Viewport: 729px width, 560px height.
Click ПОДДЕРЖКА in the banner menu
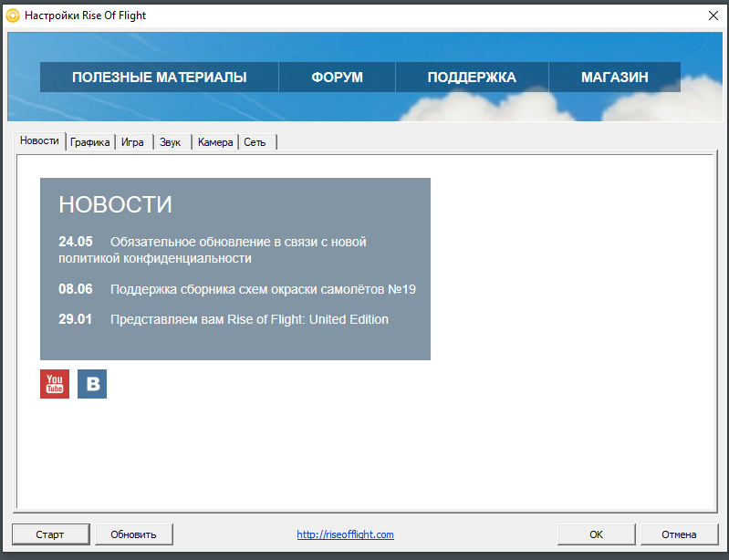coord(472,78)
